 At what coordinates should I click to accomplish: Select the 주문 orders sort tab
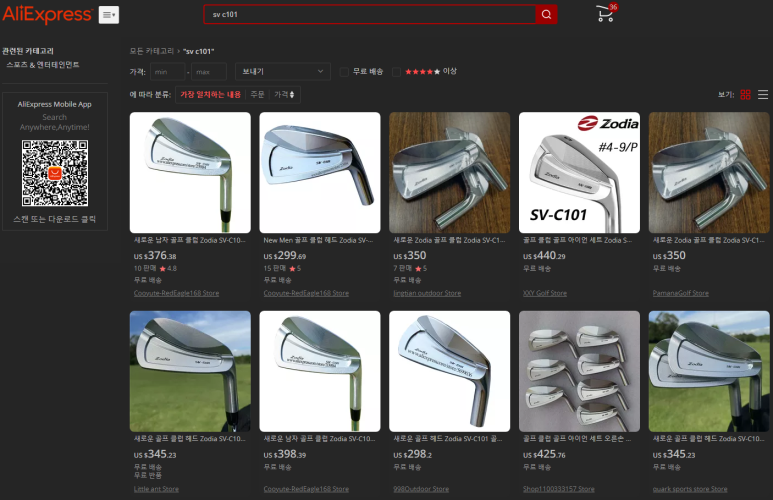pyautogui.click(x=257, y=94)
